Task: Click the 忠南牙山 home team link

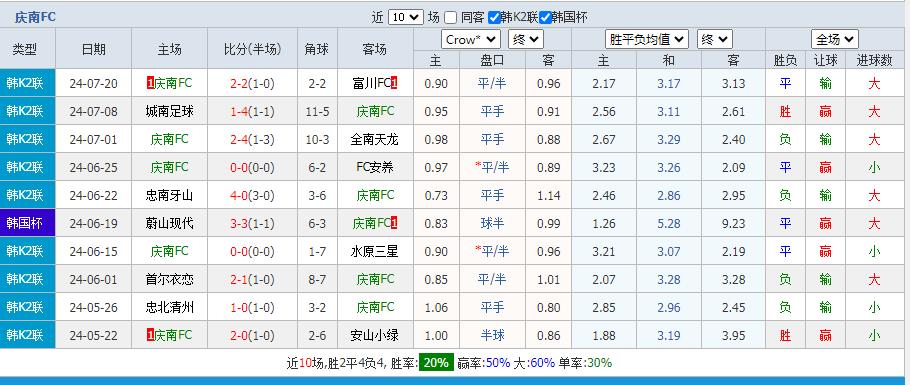Action: (x=169, y=195)
